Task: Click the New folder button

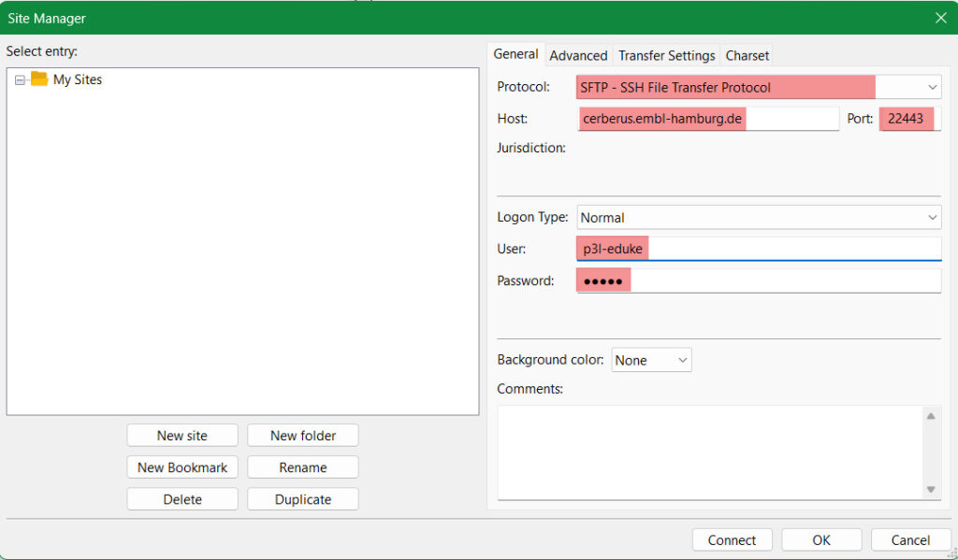Action: click(302, 436)
